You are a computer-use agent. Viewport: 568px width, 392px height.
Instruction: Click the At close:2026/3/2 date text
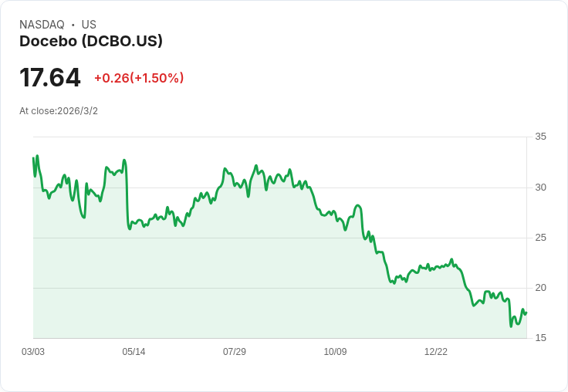(59, 111)
